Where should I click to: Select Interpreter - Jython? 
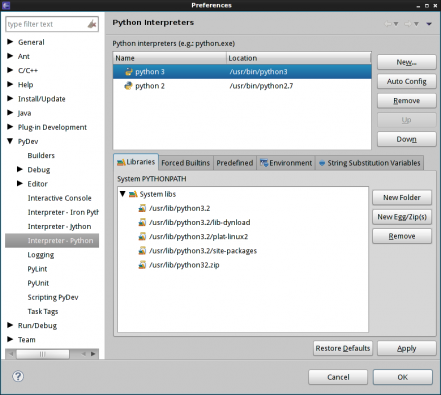click(59, 226)
